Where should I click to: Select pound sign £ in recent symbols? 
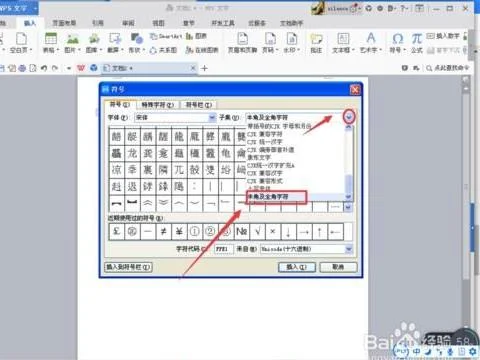[x=116, y=231]
